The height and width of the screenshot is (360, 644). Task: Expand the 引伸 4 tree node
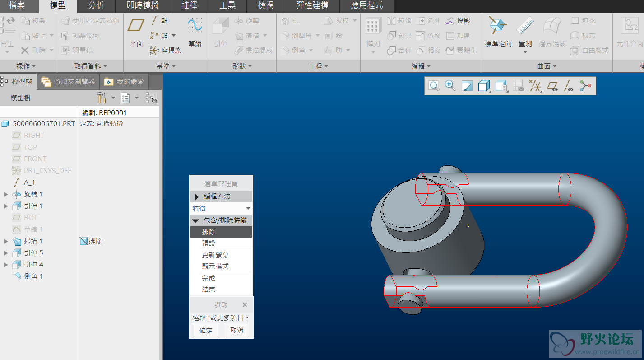pos(6,265)
